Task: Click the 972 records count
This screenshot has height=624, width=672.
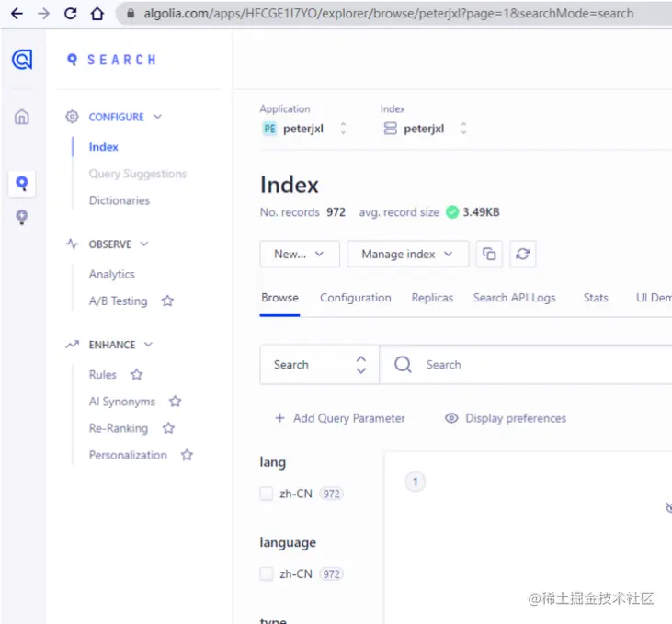Action: (336, 211)
